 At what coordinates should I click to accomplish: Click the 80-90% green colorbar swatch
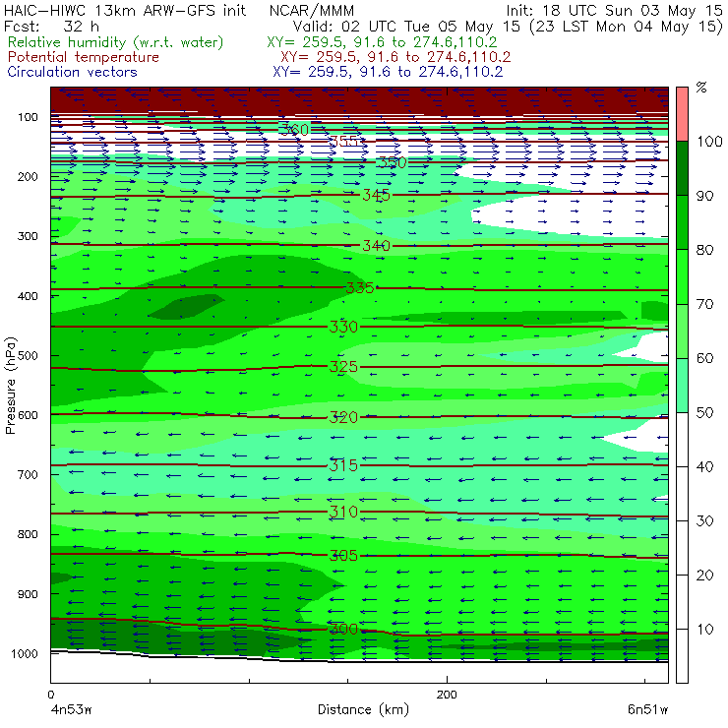[x=682, y=222]
